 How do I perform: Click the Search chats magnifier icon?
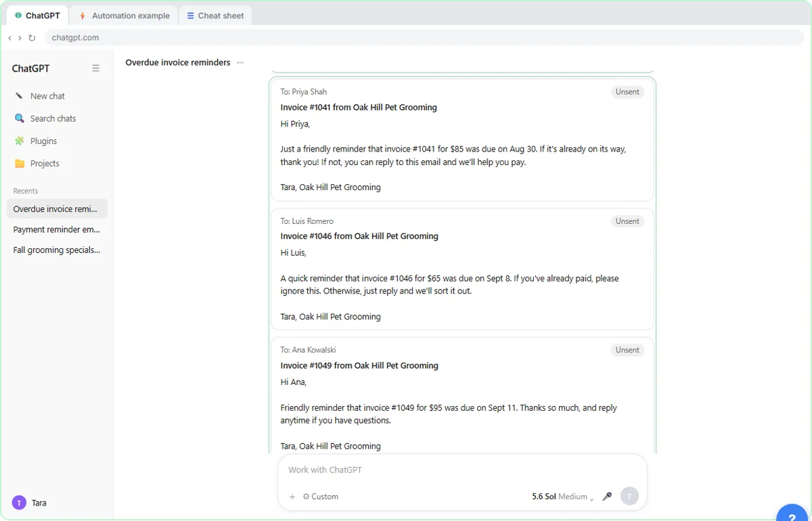click(x=19, y=118)
